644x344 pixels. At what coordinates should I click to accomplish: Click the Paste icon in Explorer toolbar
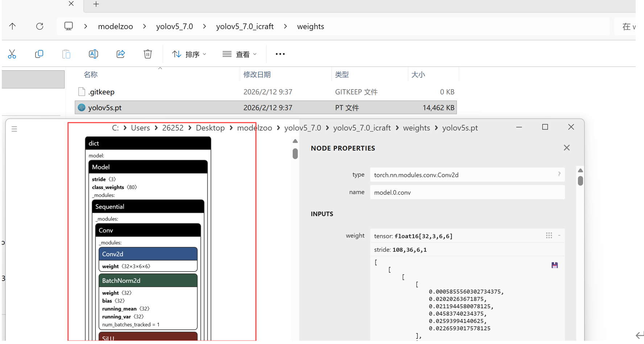(x=66, y=54)
